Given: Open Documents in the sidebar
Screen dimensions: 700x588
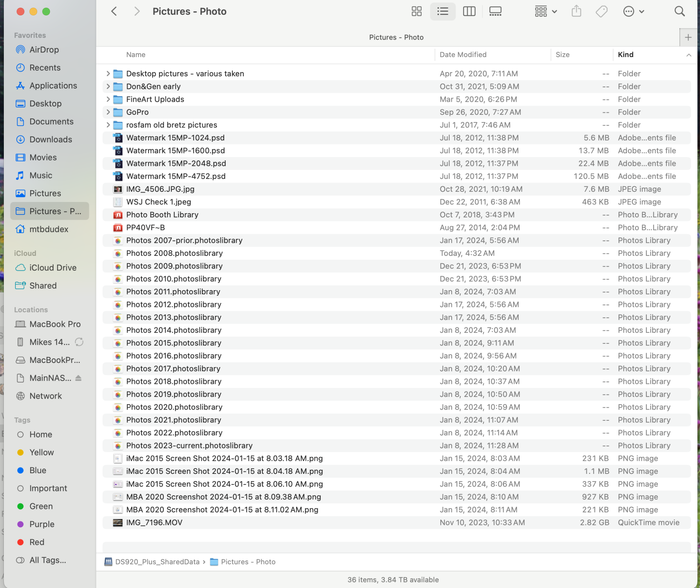Looking at the screenshot, I should tap(51, 121).
